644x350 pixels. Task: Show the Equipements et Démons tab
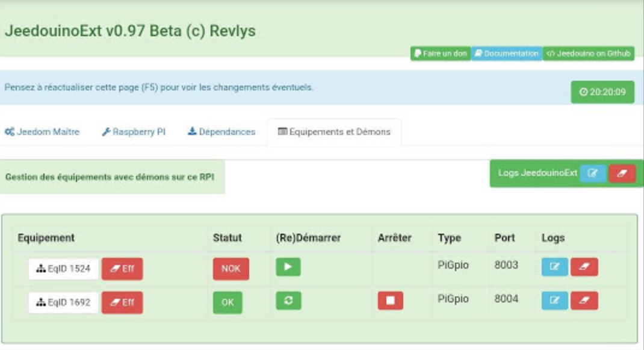tap(334, 132)
